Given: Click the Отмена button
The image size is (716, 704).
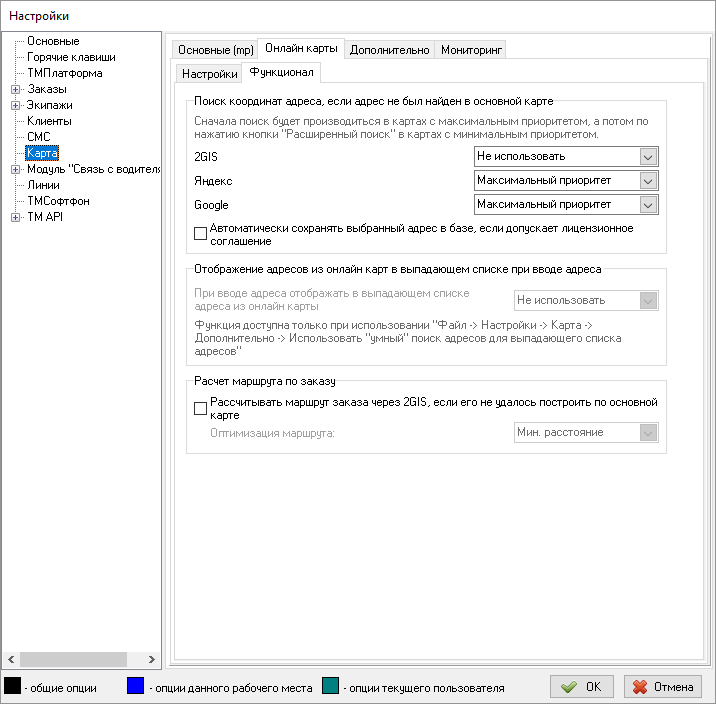Looking at the screenshot, I should pos(662,687).
